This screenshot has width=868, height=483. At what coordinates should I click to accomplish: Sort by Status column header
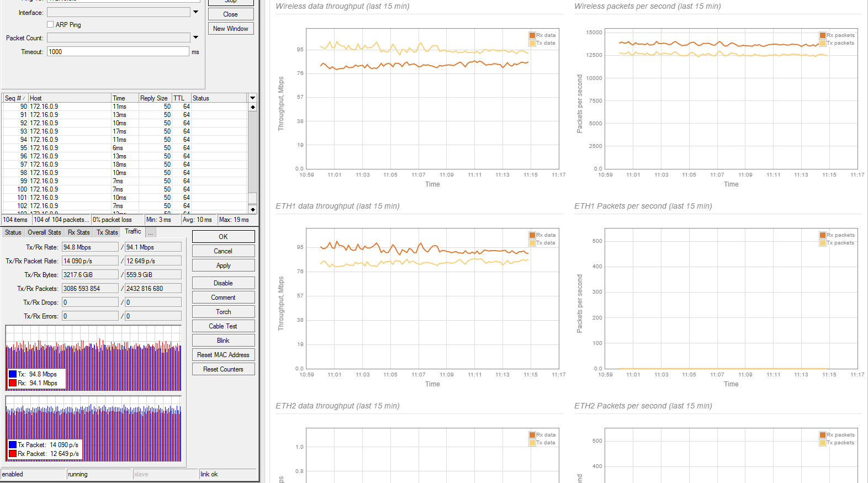[x=219, y=98]
